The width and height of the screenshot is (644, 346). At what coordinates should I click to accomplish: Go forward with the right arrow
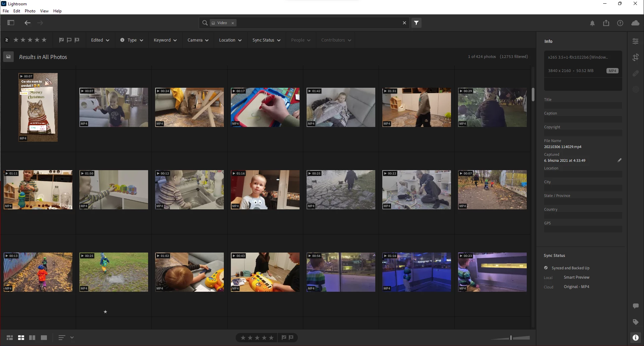(x=40, y=23)
